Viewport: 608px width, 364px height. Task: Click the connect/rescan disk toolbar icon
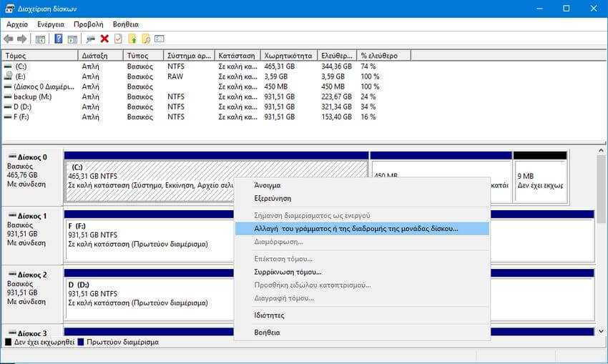pos(91,39)
